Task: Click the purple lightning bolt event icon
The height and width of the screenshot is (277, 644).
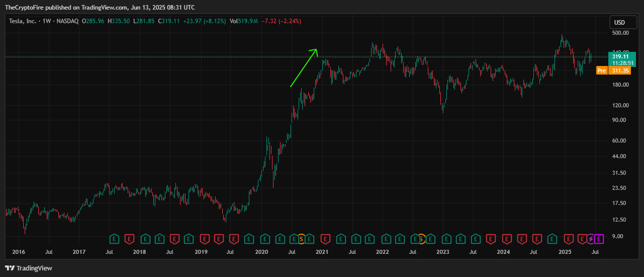Action: click(590, 239)
